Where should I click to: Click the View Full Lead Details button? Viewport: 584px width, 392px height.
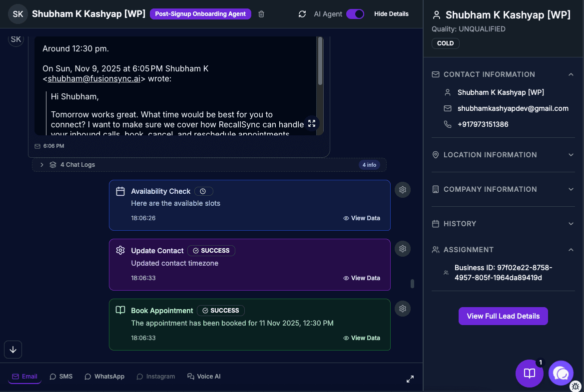(x=503, y=316)
